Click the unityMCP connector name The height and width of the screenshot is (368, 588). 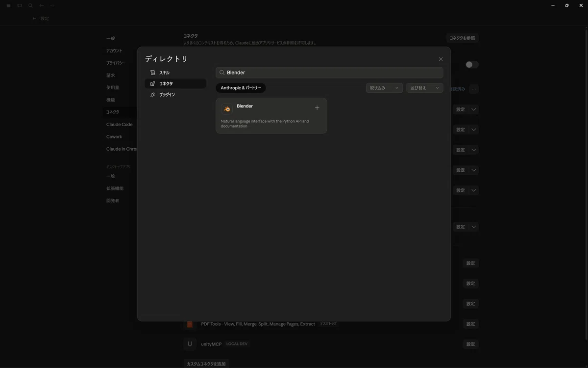point(211,344)
